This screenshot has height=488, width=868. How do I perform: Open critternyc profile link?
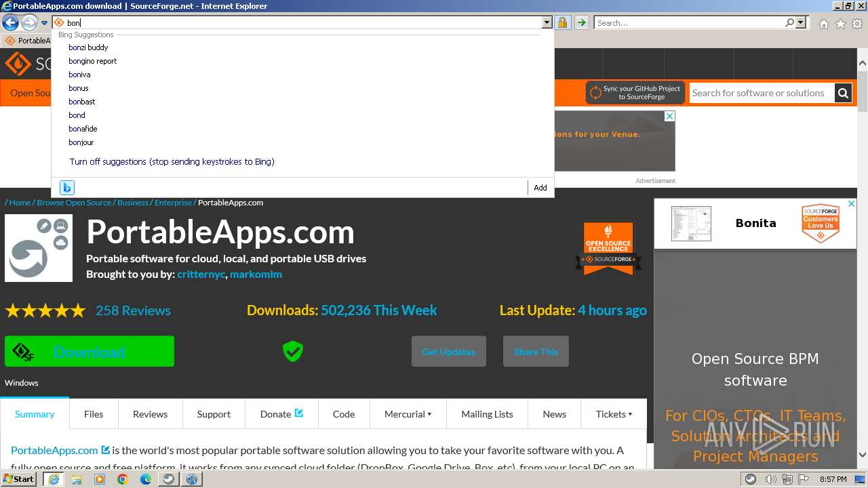pyautogui.click(x=201, y=274)
